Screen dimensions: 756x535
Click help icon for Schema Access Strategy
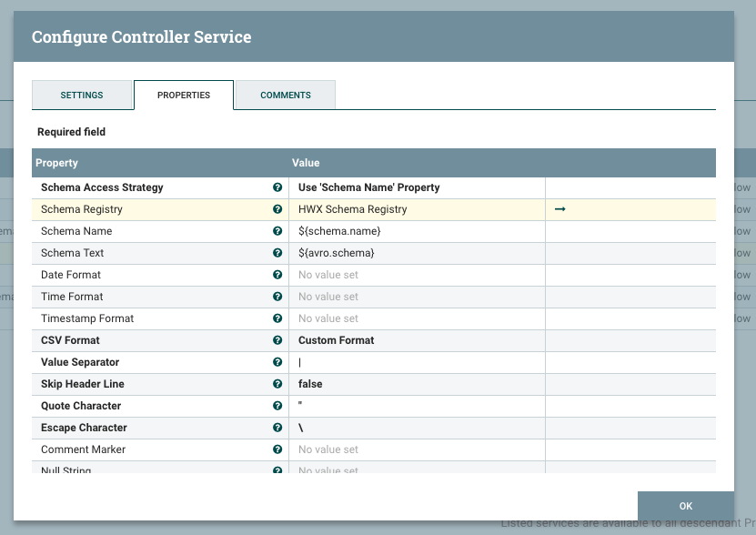coord(277,187)
